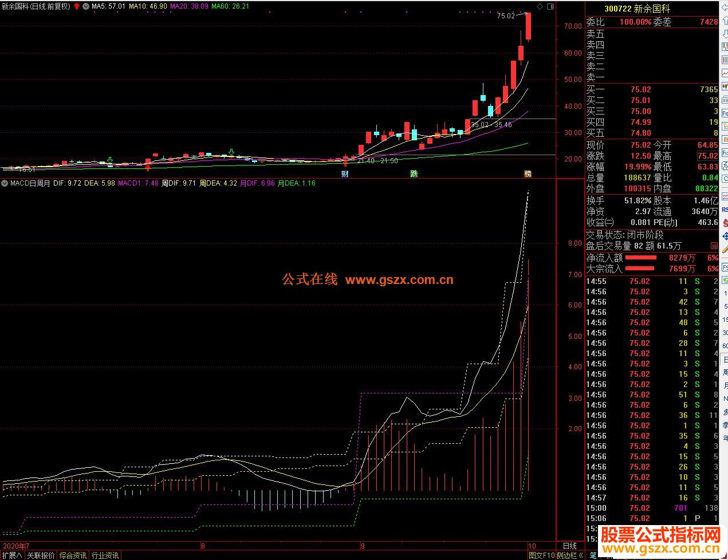Select the 笔 tab under the tick list

(593, 555)
